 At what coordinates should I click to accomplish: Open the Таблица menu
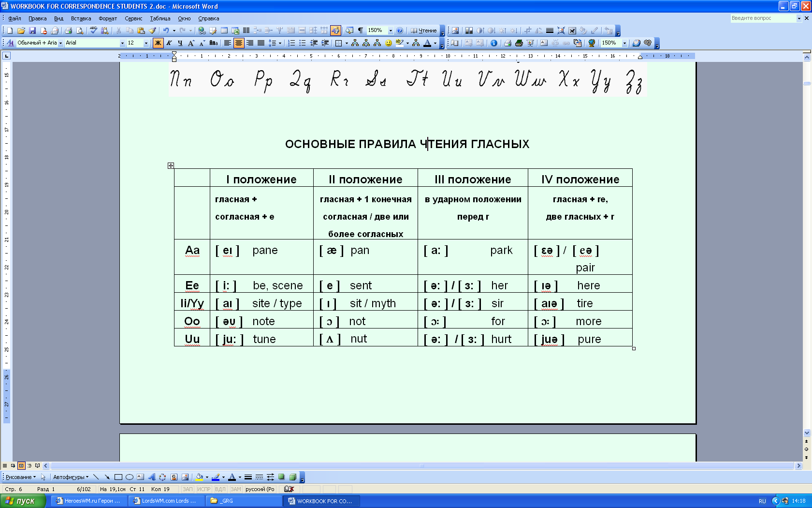[160, 18]
